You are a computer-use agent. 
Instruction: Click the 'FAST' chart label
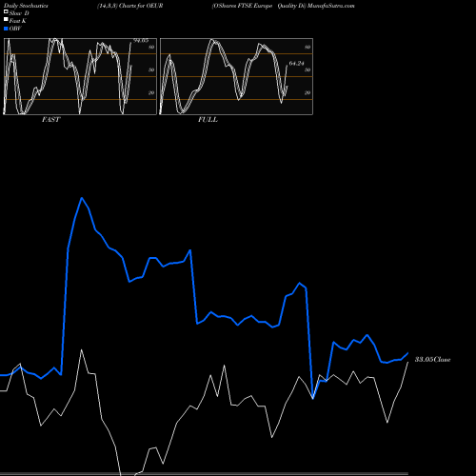pyautogui.click(x=50, y=120)
